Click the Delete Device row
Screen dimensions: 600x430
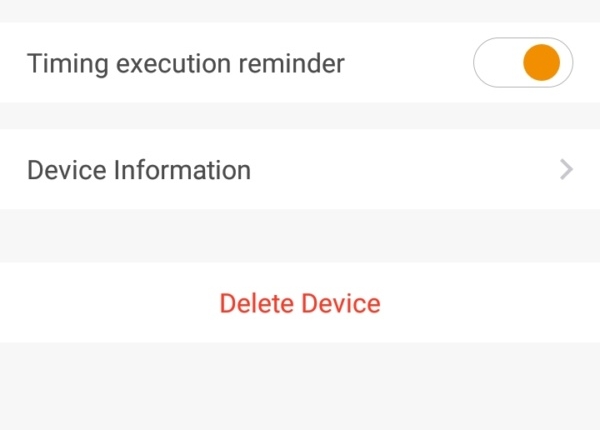tap(300, 303)
